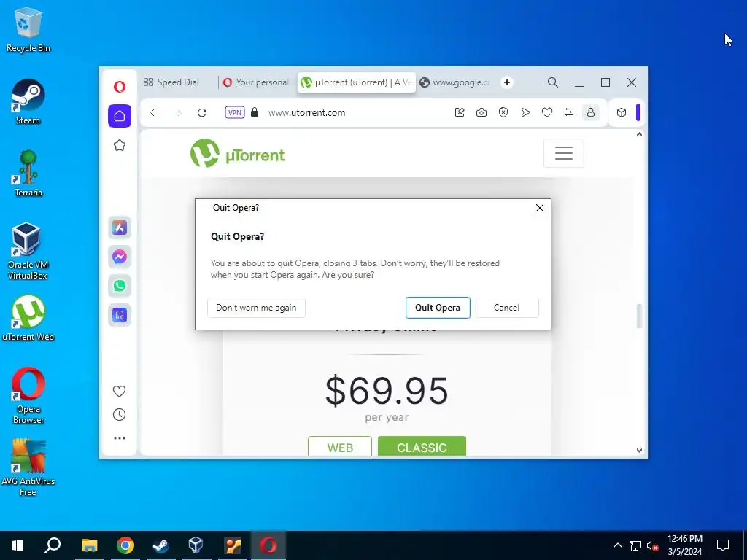Click the forward navigation arrow
The image size is (747, 560).
coord(179,113)
